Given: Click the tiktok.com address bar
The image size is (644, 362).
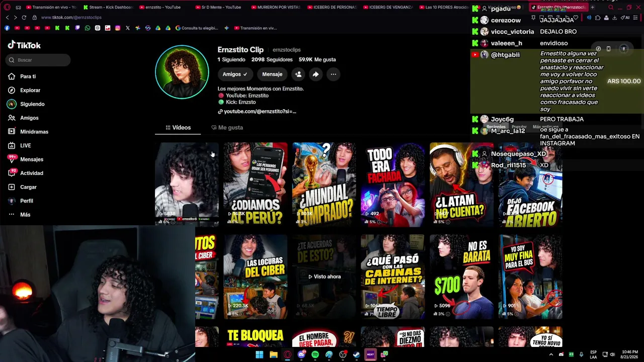Looking at the screenshot, I should [x=71, y=18].
